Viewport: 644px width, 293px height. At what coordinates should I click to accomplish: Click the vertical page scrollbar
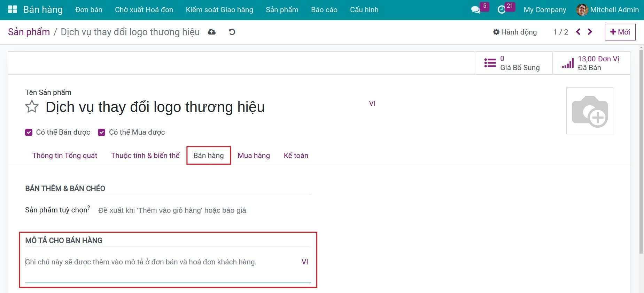[x=641, y=151]
